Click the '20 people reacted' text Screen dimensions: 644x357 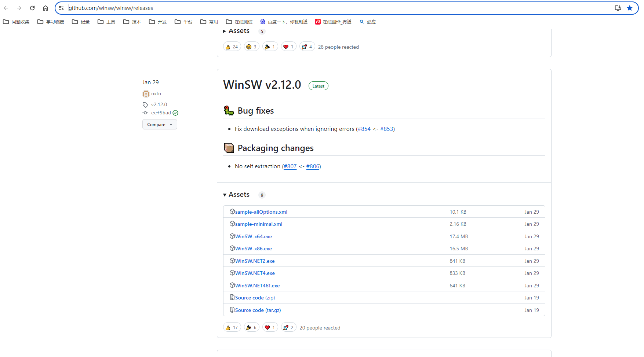coord(320,328)
